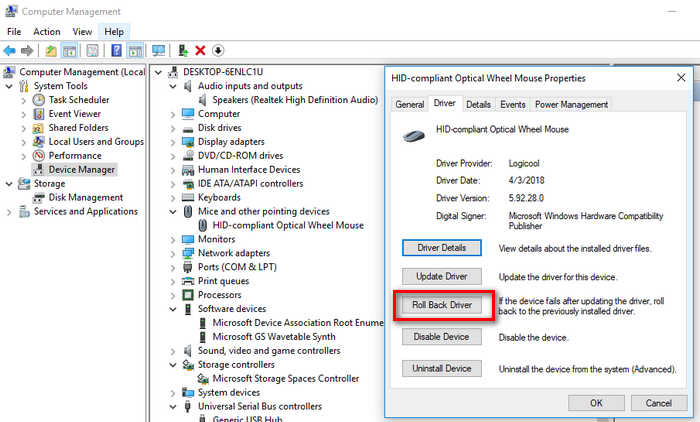This screenshot has width=700, height=422.
Task: Click the Event Viewer icon
Action: [x=39, y=114]
